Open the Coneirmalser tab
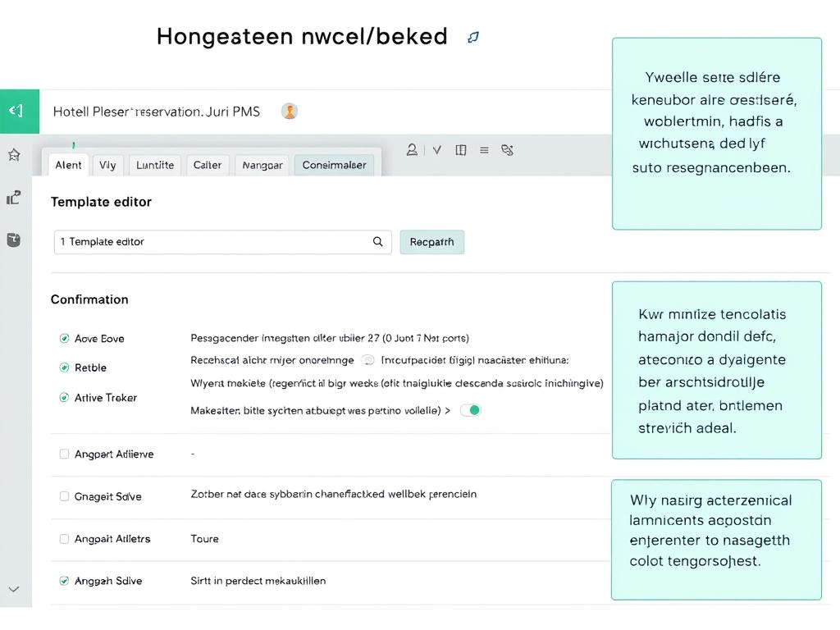The width and height of the screenshot is (840, 630). tap(334, 165)
